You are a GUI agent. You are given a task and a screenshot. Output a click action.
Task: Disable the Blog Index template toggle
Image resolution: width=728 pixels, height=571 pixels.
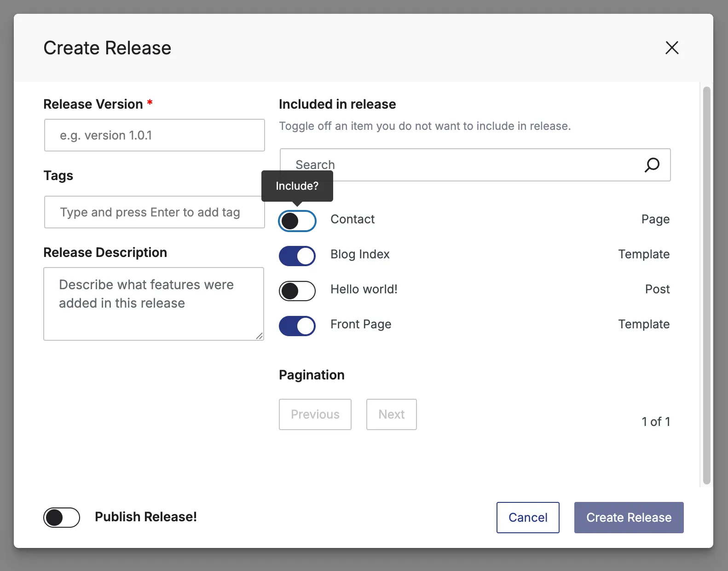click(297, 256)
